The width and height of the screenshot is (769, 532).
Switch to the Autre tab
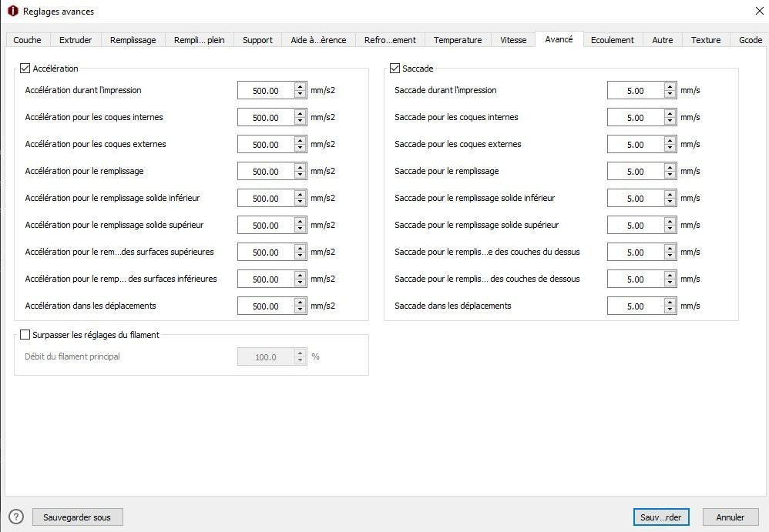tap(662, 40)
